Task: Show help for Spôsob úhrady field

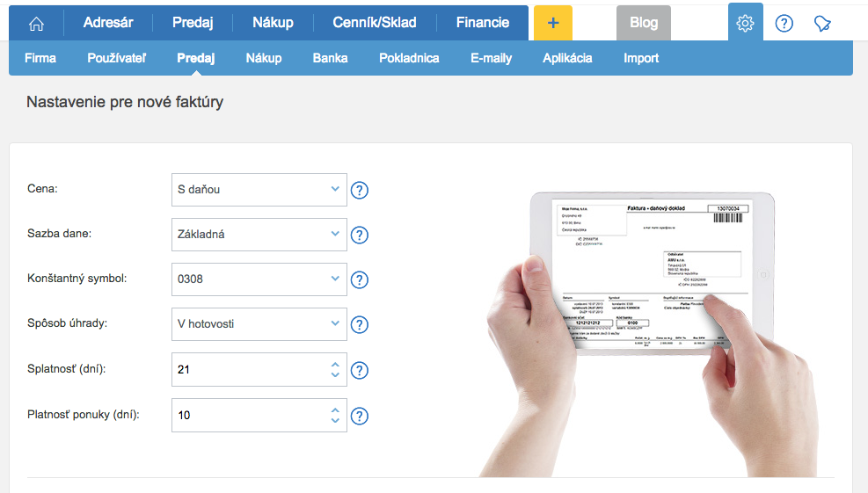Action: click(x=359, y=325)
